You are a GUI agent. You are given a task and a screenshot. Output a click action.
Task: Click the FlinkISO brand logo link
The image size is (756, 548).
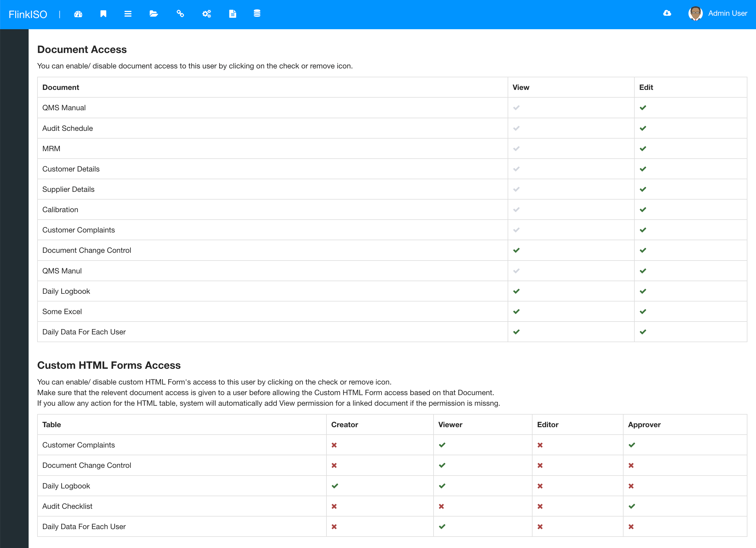click(28, 14)
